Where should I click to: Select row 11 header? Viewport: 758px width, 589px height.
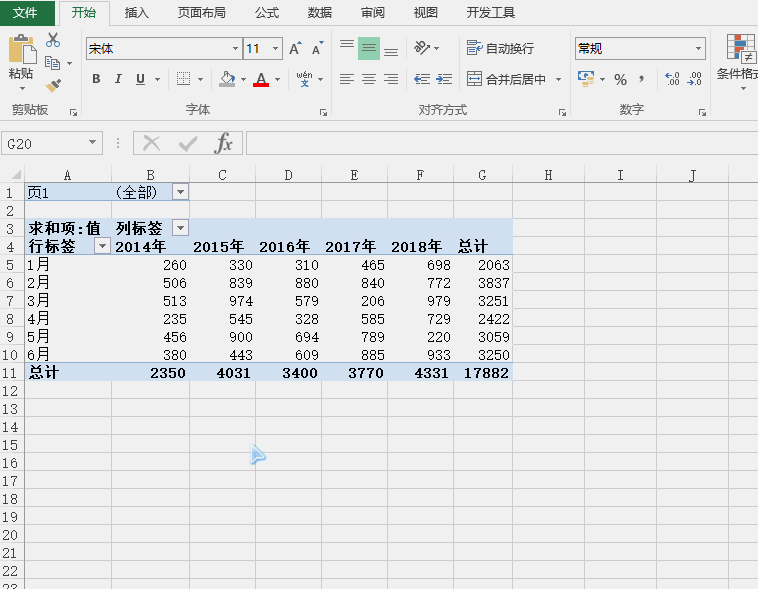[x=11, y=372]
